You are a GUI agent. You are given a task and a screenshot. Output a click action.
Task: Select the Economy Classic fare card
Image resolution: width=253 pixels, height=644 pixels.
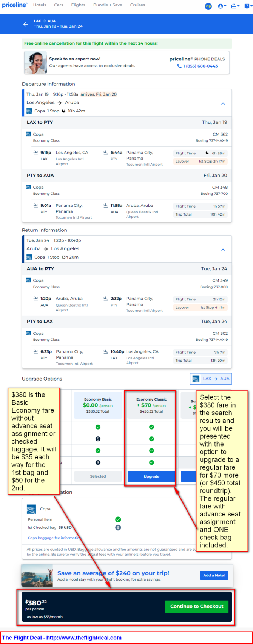pyautogui.click(x=151, y=405)
